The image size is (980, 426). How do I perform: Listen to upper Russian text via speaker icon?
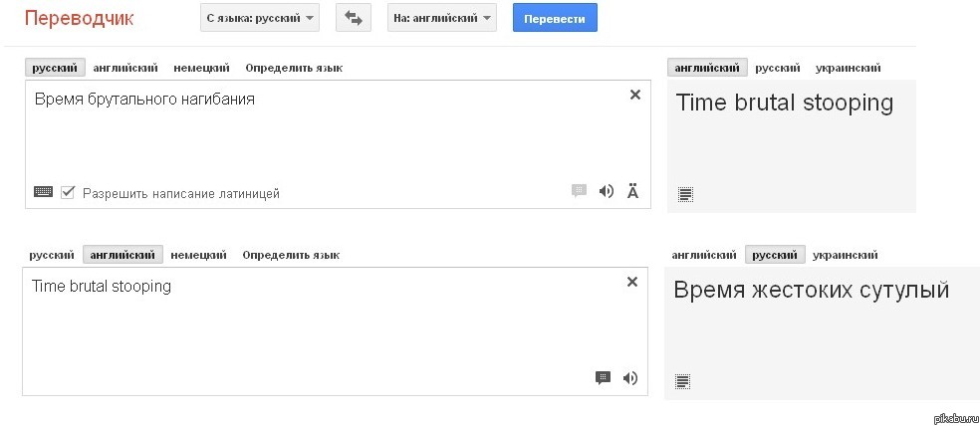coord(607,191)
